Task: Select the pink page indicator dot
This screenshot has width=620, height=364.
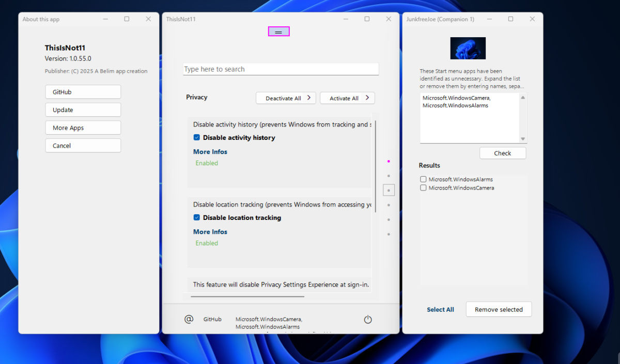Action: (389, 161)
